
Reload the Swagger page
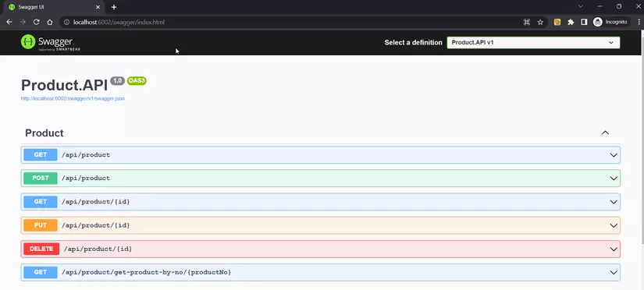pos(36,22)
